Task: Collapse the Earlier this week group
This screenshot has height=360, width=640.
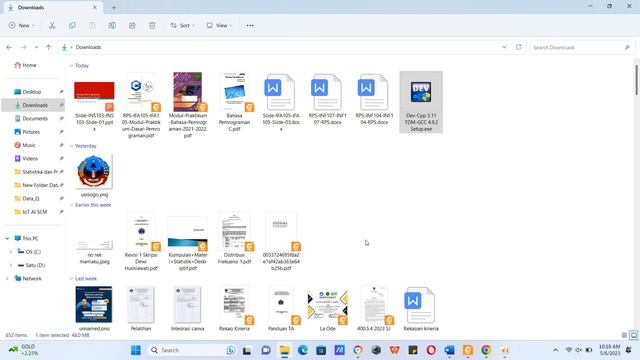Action: click(71, 205)
